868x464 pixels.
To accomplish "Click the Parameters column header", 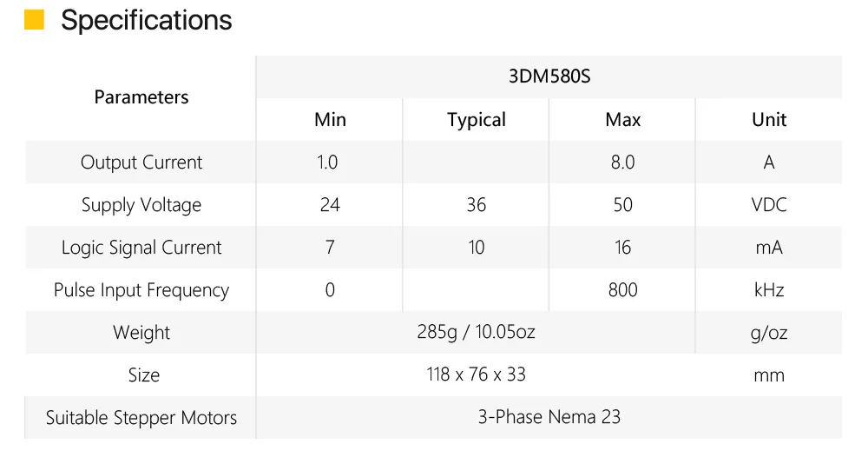I will 141,97.
